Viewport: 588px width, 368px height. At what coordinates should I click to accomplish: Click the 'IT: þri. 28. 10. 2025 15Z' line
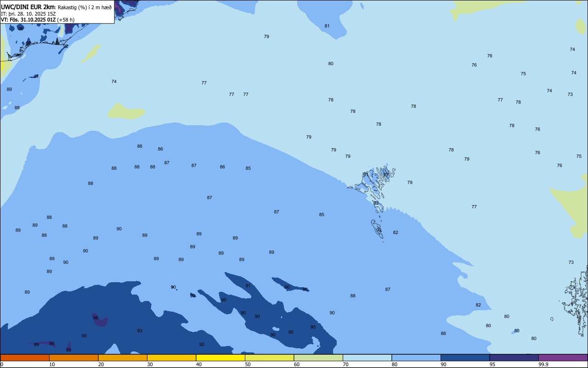click(x=28, y=14)
